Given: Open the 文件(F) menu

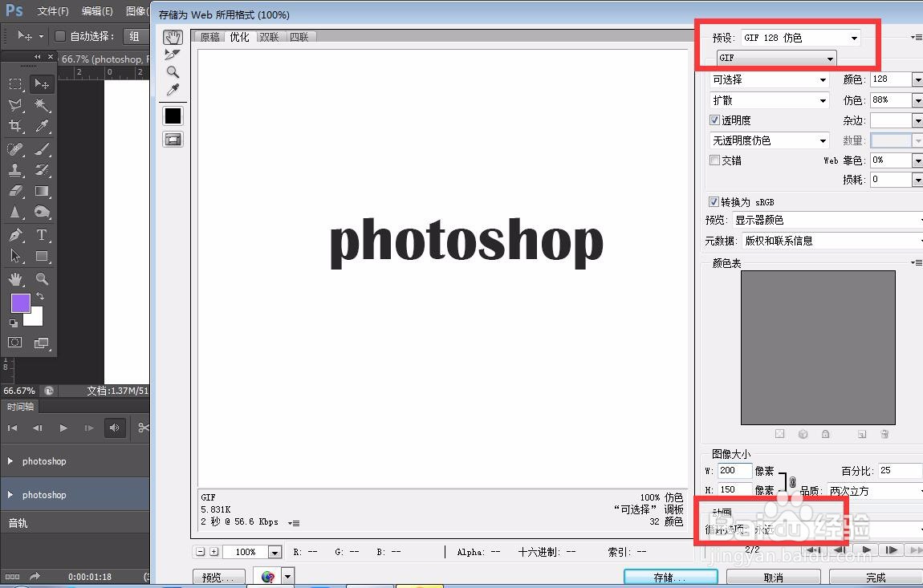Looking at the screenshot, I should 53,11.
